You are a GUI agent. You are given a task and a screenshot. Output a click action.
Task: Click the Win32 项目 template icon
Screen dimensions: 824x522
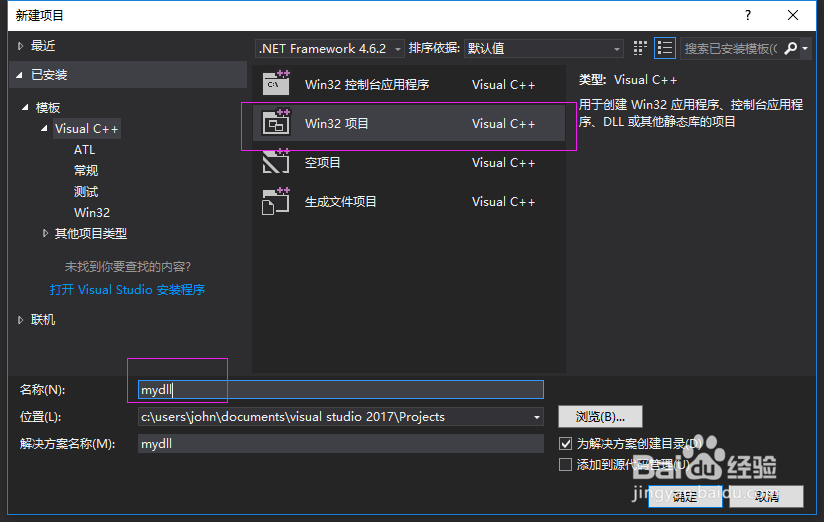tap(276, 123)
